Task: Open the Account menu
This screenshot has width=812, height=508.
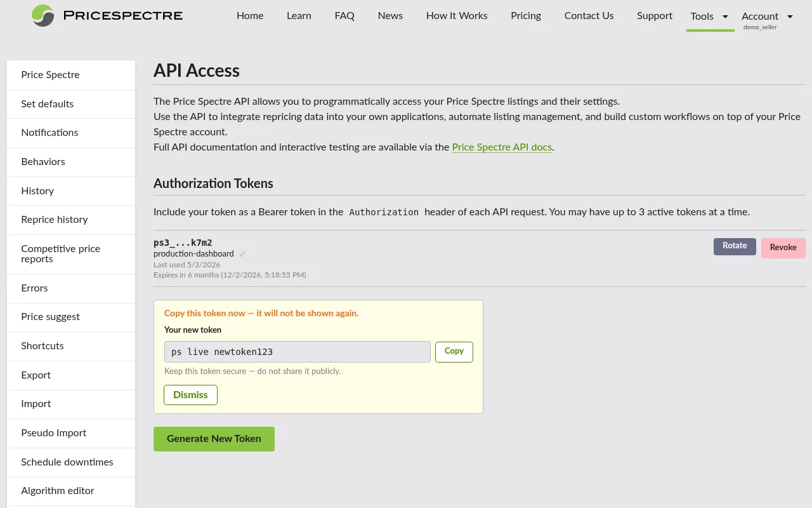Action: point(760,17)
